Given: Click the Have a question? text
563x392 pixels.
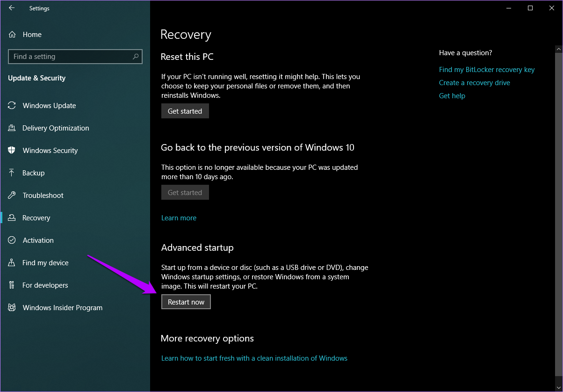Looking at the screenshot, I should click(x=466, y=53).
